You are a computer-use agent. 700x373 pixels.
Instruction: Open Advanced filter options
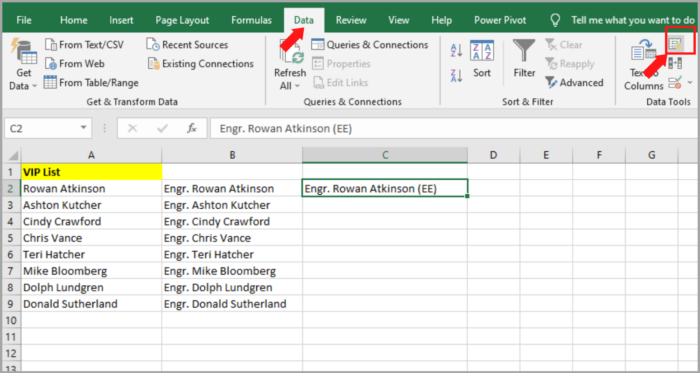tap(574, 83)
